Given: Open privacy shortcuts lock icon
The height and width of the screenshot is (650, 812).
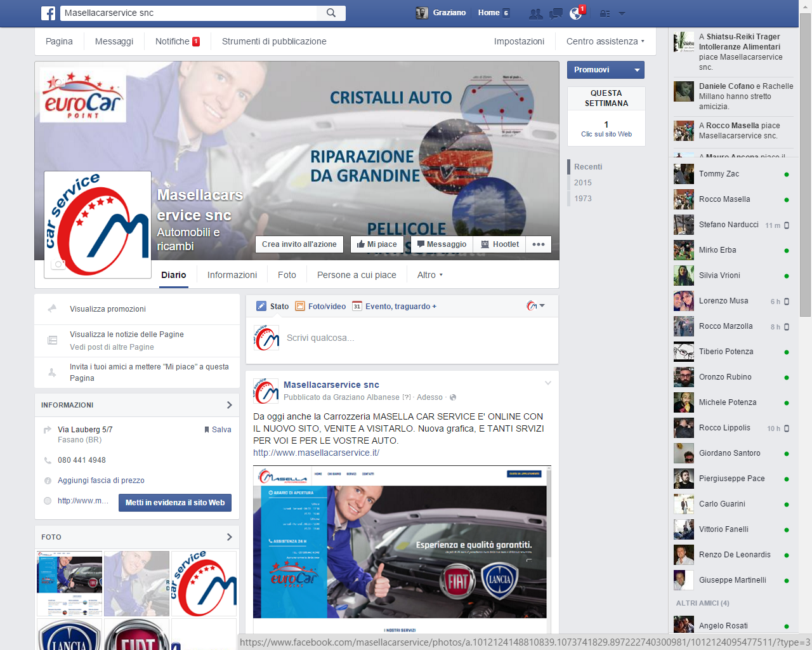Looking at the screenshot, I should [x=605, y=13].
